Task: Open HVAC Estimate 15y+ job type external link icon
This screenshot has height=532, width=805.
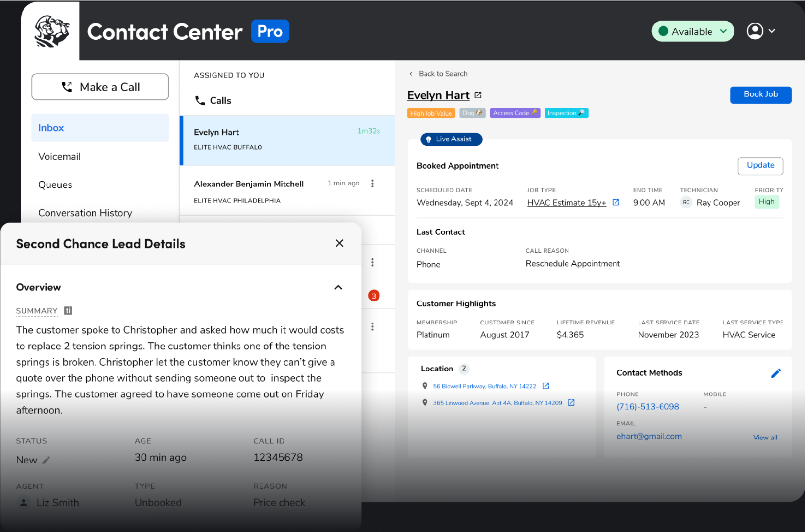Action: tap(616, 202)
